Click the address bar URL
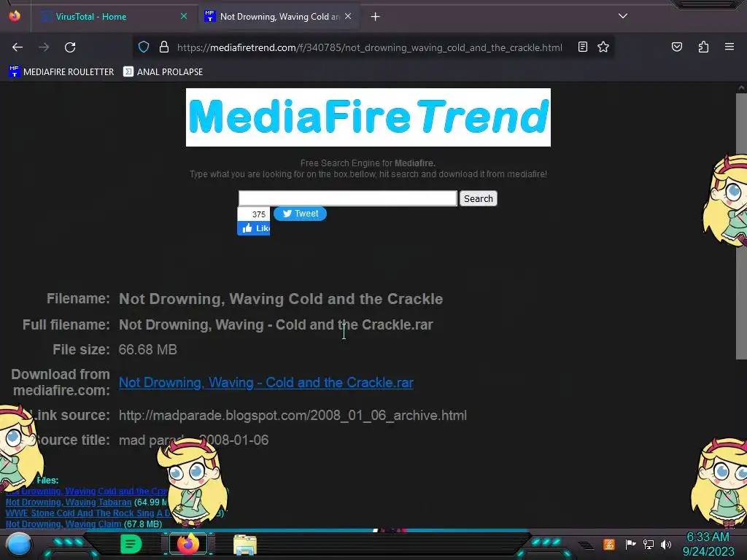This screenshot has width=747, height=560. click(x=370, y=47)
